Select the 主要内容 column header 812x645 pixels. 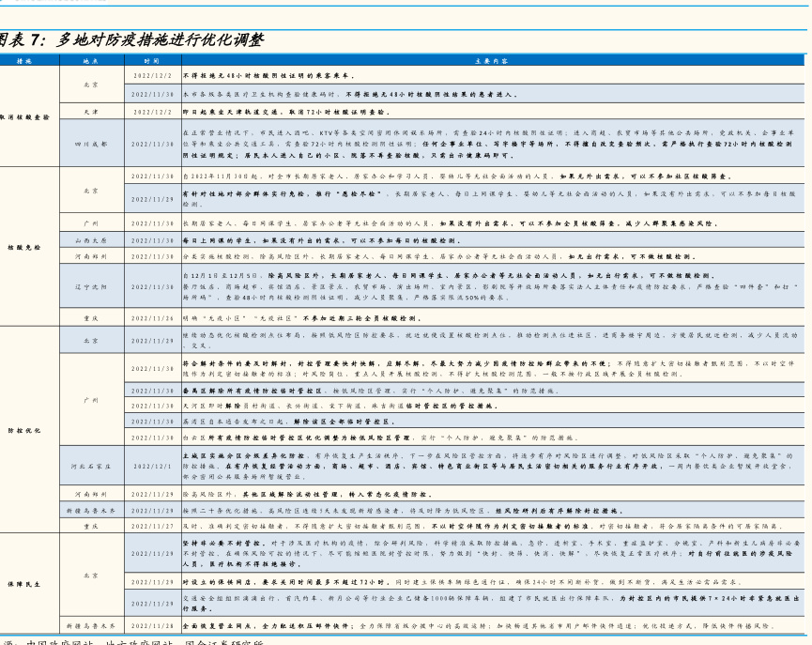tap(491, 59)
